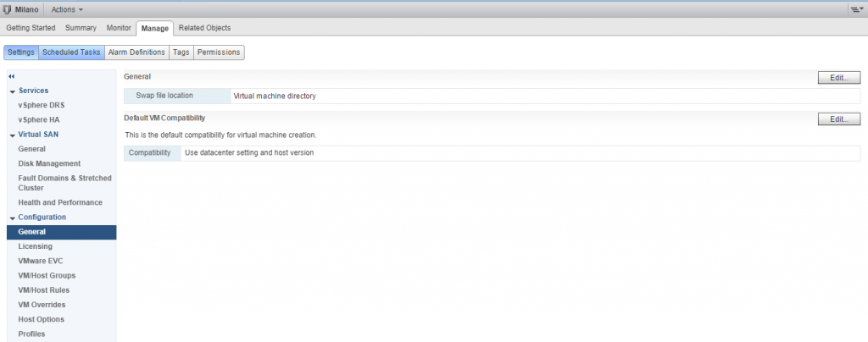Image resolution: width=868 pixels, height=342 pixels.
Task: Open the Scheduled Tasks sub-tab
Action: pyautogui.click(x=71, y=52)
